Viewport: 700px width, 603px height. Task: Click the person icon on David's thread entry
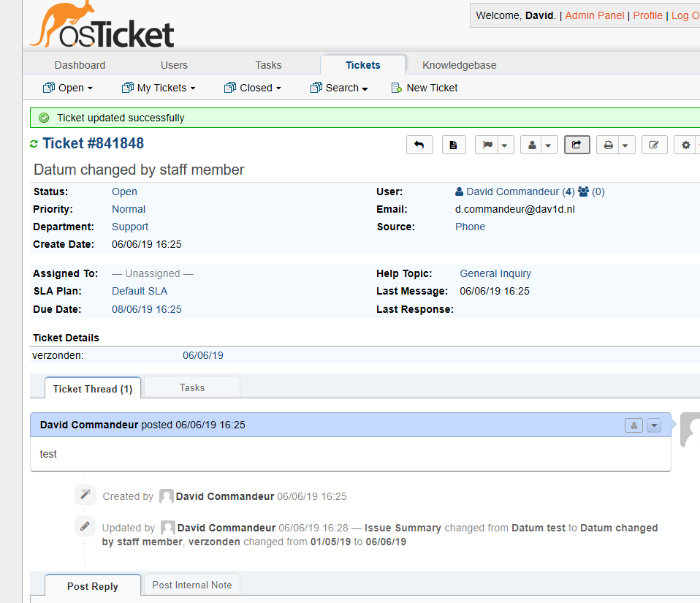(x=633, y=425)
